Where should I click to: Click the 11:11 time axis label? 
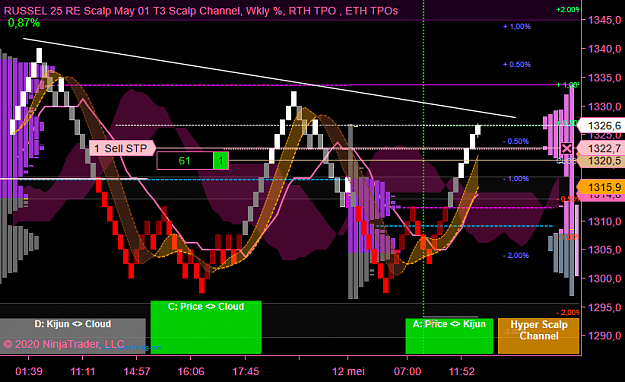coord(83,372)
